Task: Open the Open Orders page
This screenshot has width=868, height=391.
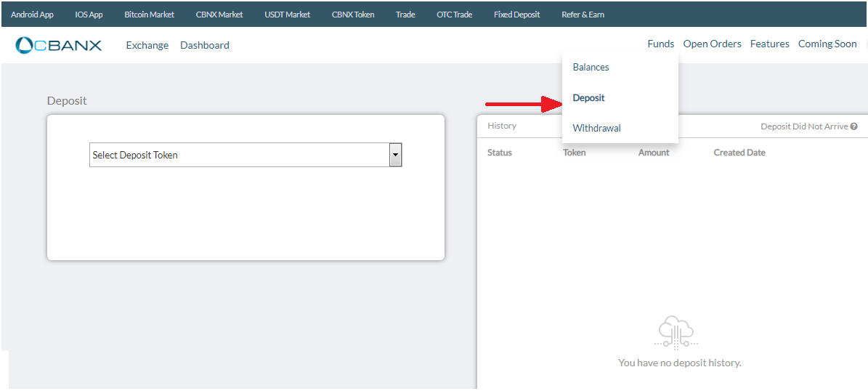Action: click(712, 44)
